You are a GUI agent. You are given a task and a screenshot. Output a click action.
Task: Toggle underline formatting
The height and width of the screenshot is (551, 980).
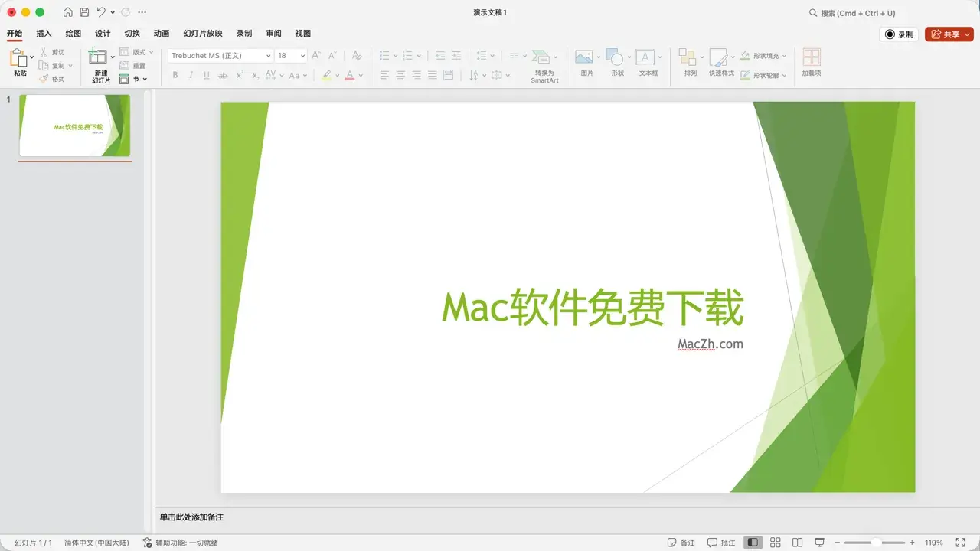pyautogui.click(x=207, y=75)
